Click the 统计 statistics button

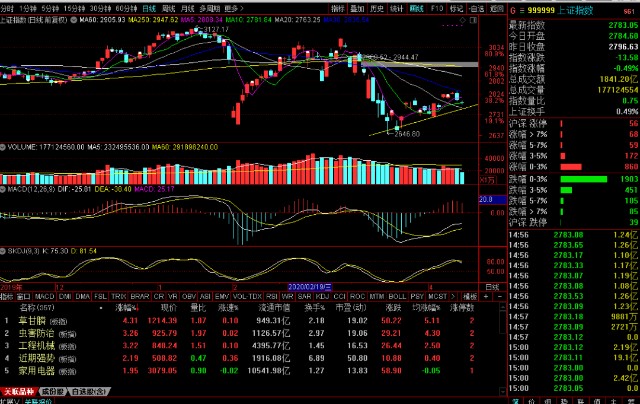(393, 6)
